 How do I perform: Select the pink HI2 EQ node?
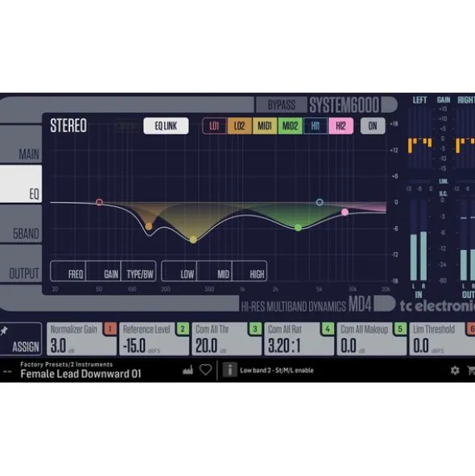tap(345, 212)
